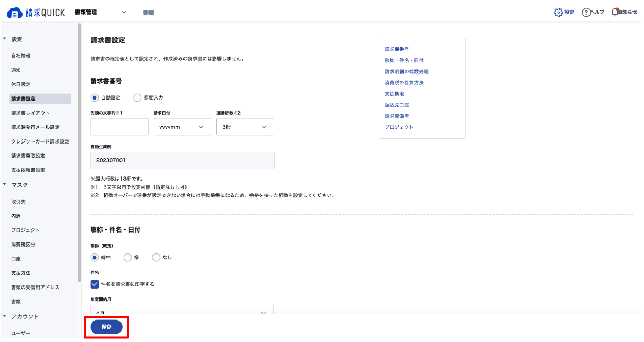Viewport: 644px width, 342px height.
Task: Open 請求書レイアウト in sidebar
Action: pyautogui.click(x=30, y=113)
